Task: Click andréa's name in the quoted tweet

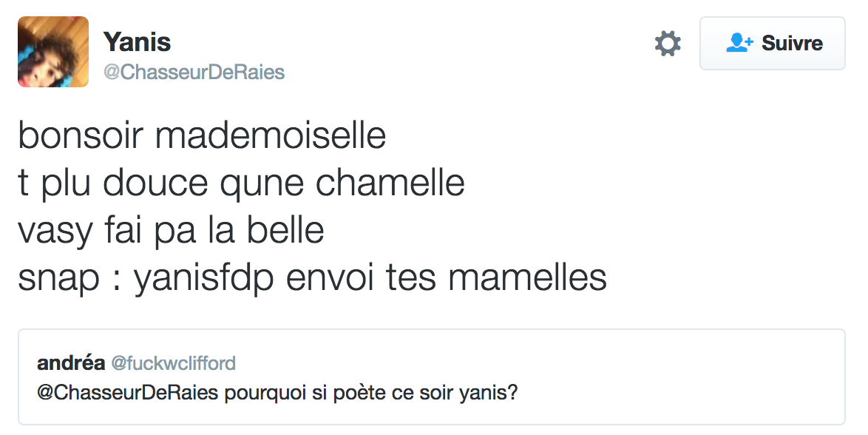Action: click(70, 362)
